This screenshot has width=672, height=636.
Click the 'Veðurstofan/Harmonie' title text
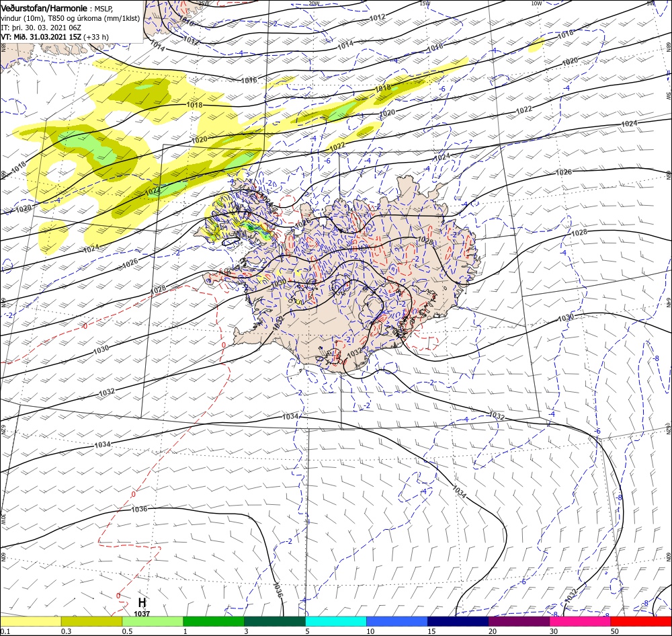click(44, 9)
